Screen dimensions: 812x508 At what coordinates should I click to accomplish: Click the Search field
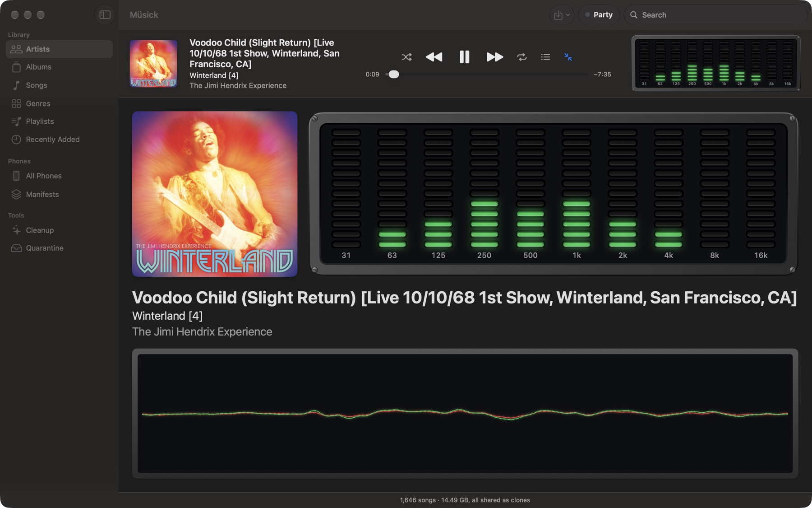point(715,15)
